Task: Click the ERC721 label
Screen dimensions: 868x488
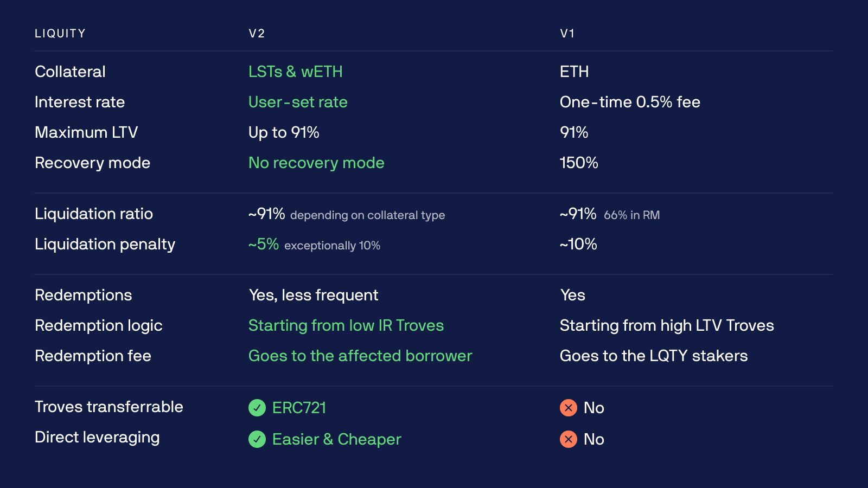Action: [x=299, y=408]
